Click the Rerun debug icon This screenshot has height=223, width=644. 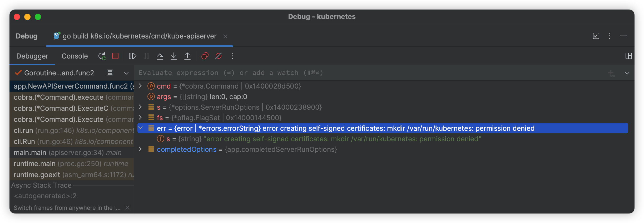point(102,56)
